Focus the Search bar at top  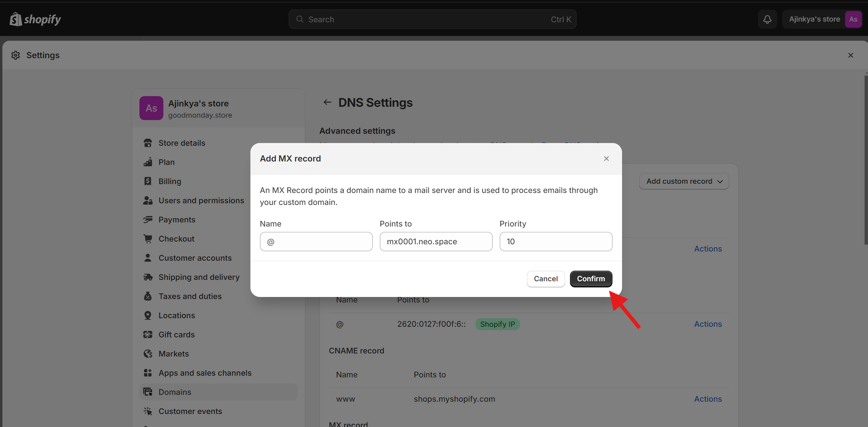click(x=432, y=19)
